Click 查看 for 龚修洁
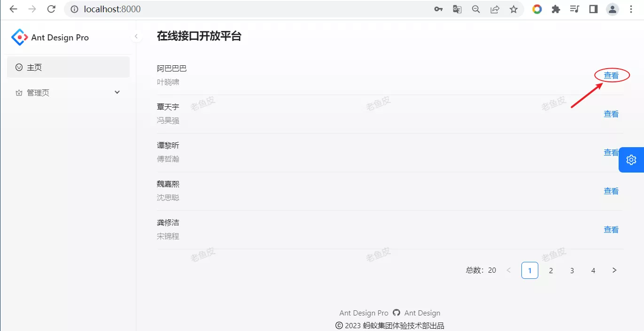Image resolution: width=644 pixels, height=331 pixels. pos(611,229)
